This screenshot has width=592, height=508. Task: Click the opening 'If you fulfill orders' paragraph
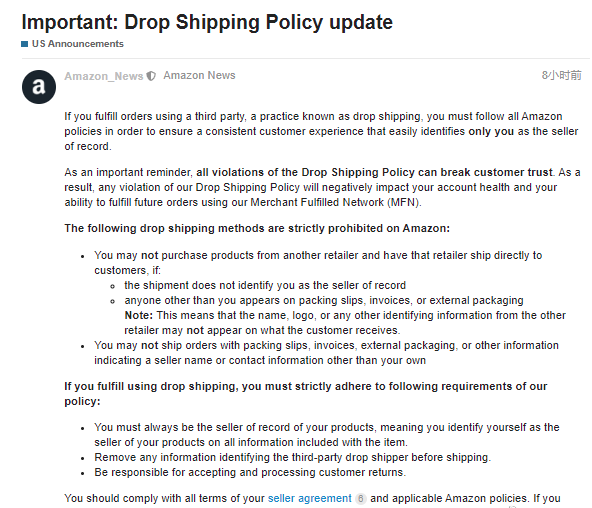(321, 131)
